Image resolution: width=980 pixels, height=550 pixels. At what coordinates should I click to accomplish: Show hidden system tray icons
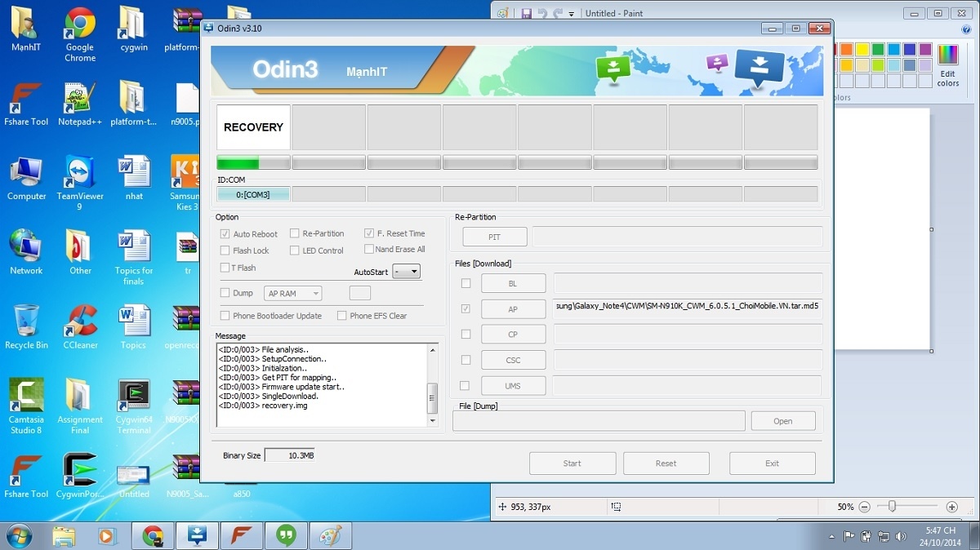[x=831, y=536]
